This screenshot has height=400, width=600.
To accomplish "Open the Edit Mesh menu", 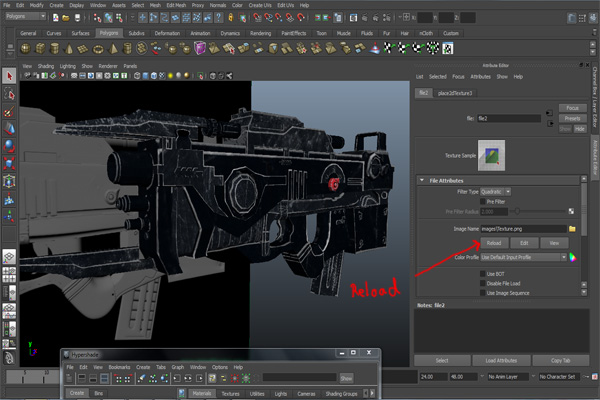I will (176, 5).
